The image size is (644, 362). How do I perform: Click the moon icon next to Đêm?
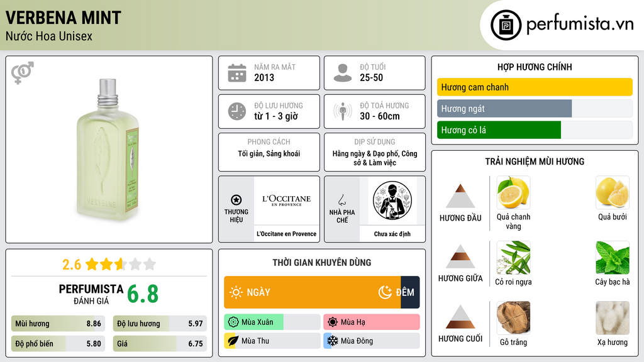[385, 292]
